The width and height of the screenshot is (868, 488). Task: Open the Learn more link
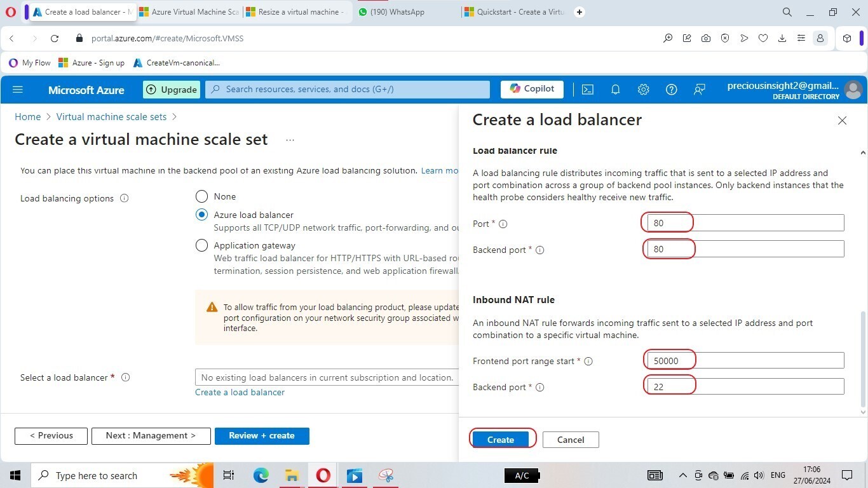point(440,170)
